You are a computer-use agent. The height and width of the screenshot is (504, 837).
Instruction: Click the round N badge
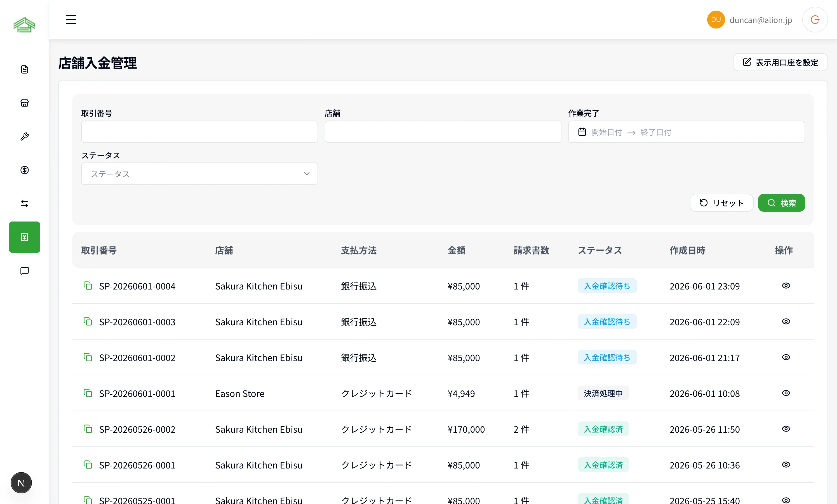21,483
